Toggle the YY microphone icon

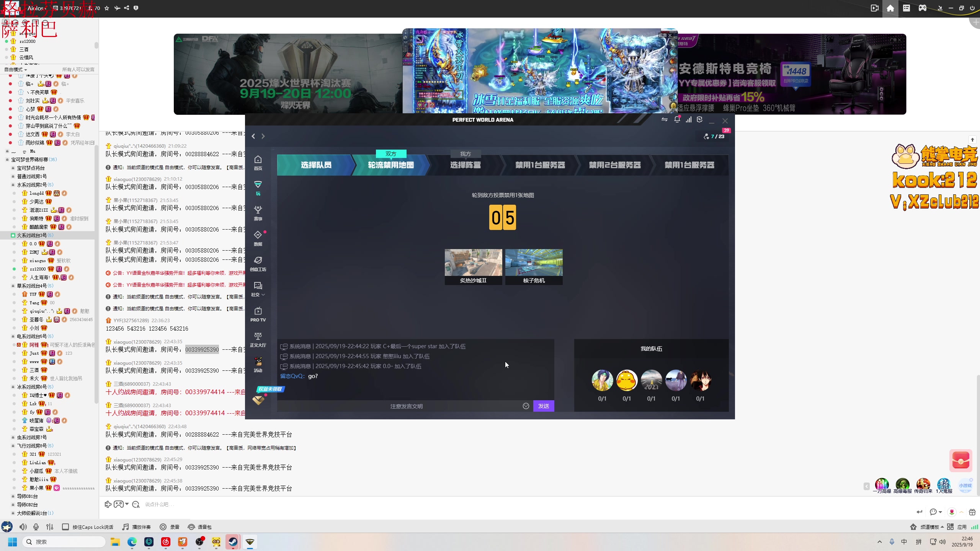36,527
